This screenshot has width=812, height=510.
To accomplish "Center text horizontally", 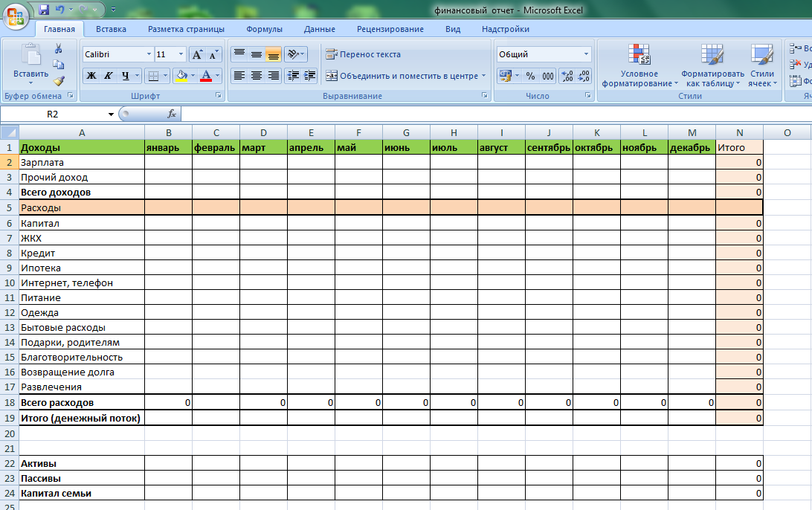I will click(x=257, y=76).
